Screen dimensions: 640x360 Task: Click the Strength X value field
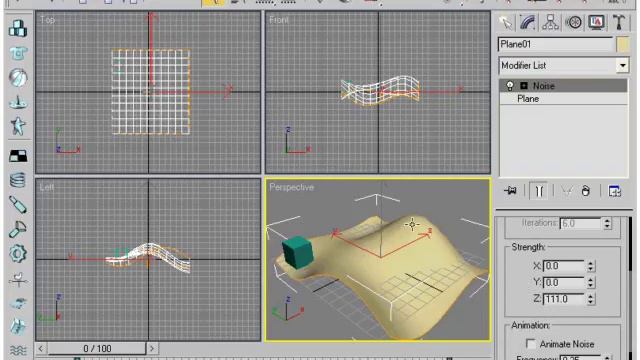(x=564, y=266)
